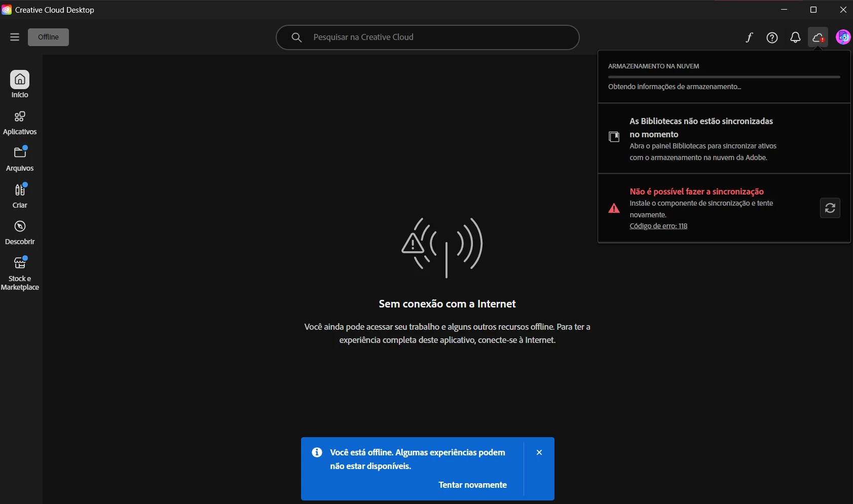Go to Início in sidebar
Screen dimensions: 853x504
pyautogui.click(x=20, y=84)
